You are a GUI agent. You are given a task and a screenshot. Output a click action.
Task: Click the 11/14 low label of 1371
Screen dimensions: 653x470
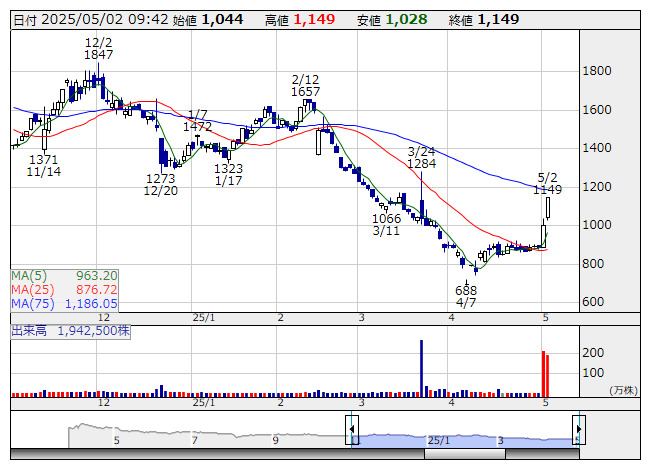point(44,165)
